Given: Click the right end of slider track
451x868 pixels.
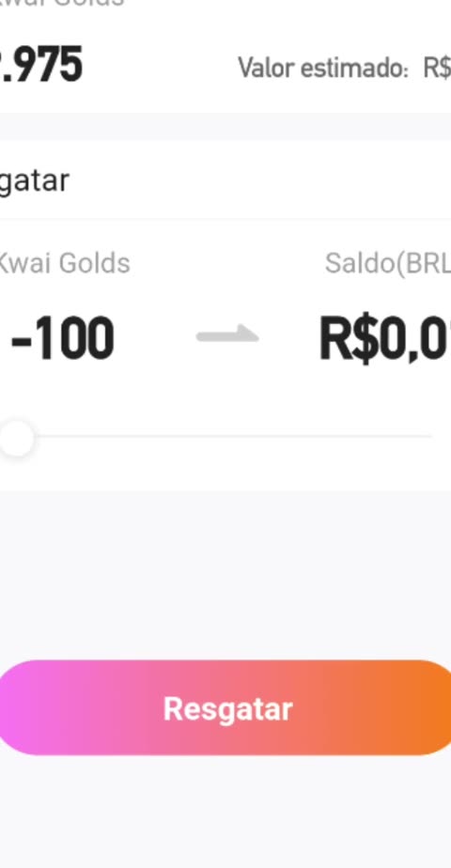Looking at the screenshot, I should (x=428, y=437).
